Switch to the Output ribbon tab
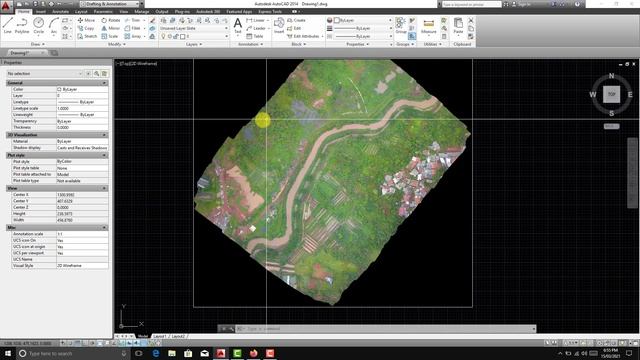The image size is (640, 360). 162,11
